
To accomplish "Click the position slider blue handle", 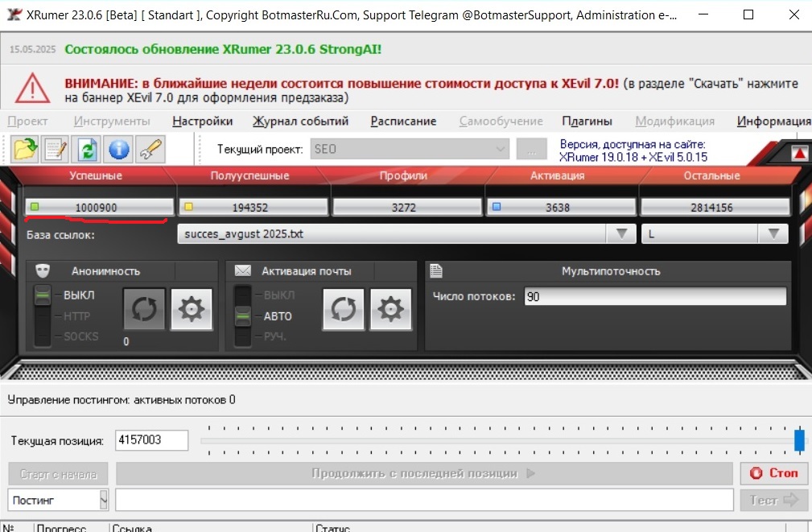I will (x=799, y=440).
